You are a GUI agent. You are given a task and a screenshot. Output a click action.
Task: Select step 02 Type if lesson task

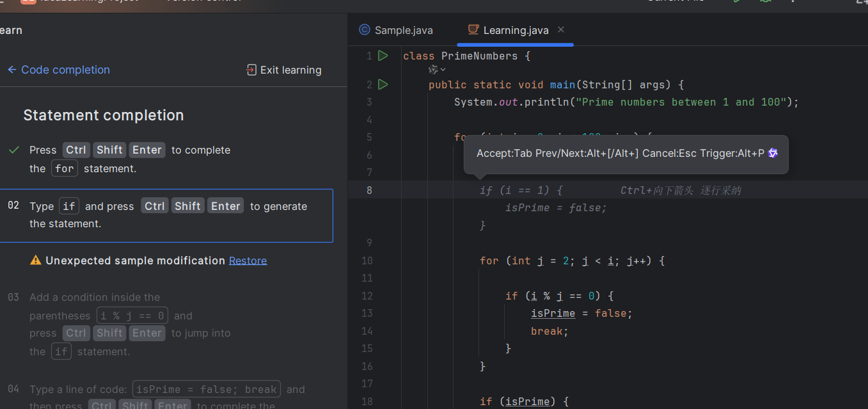point(166,215)
